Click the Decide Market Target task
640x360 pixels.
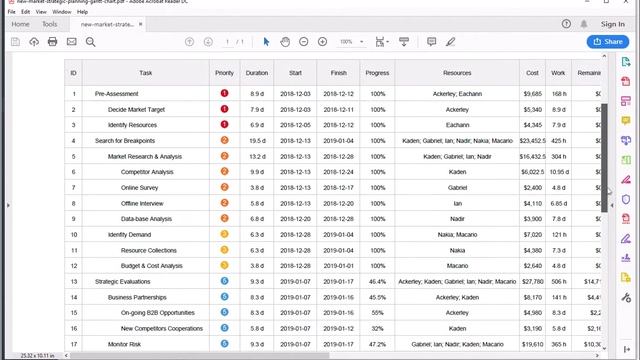pos(136,109)
